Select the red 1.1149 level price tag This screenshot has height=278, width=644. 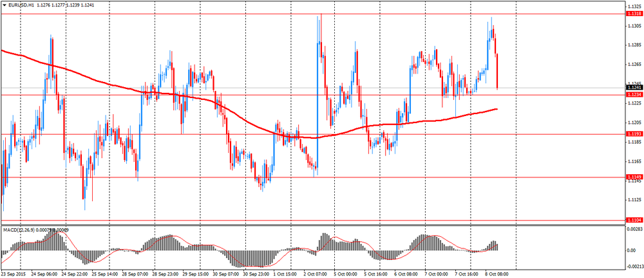tap(634, 177)
